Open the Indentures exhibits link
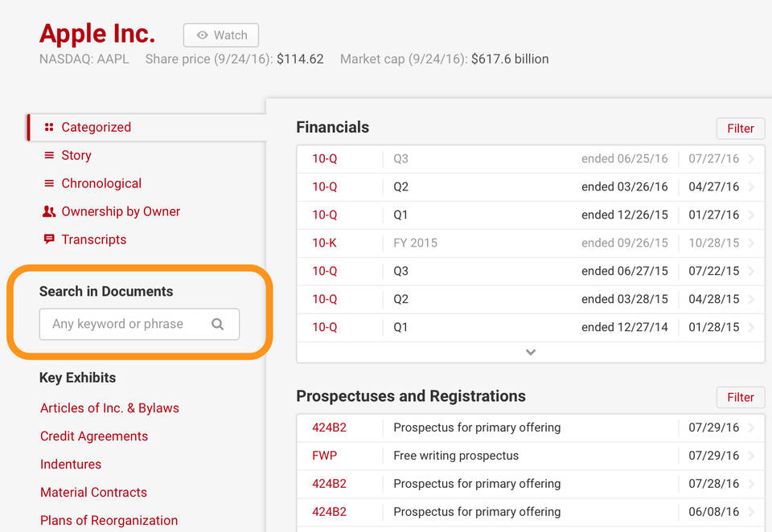Viewport: 772px width, 532px height. (71, 464)
